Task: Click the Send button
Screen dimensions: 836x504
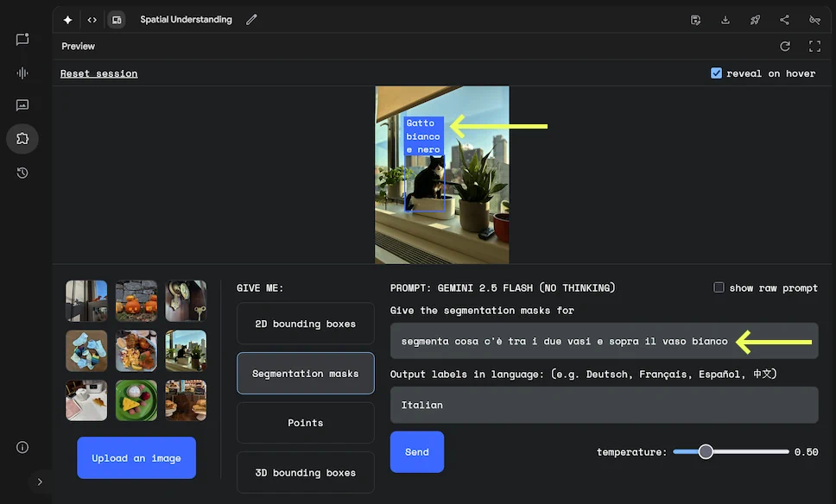Action: pos(417,452)
